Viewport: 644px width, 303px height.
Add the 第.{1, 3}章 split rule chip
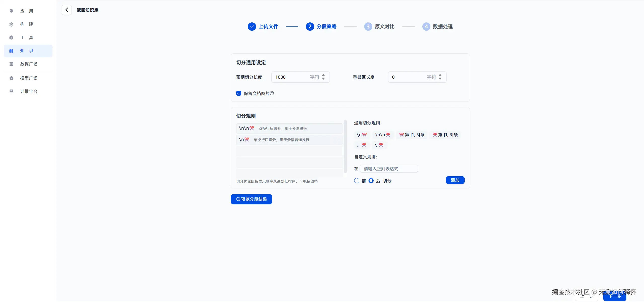pos(412,135)
